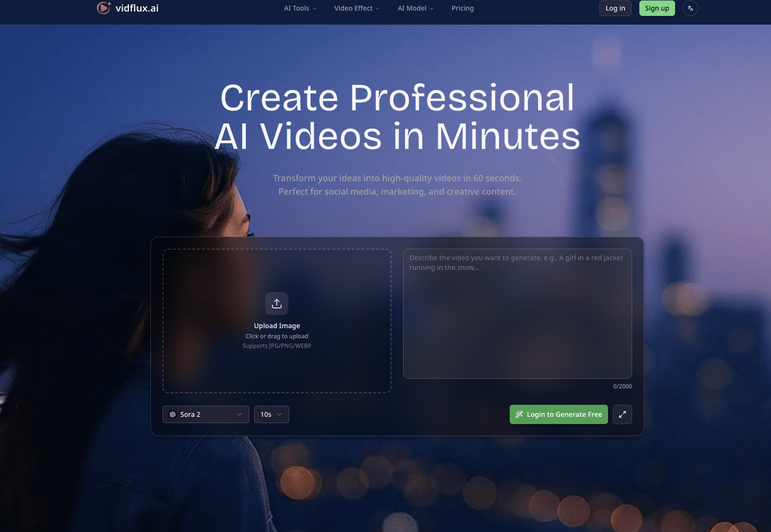Image resolution: width=771 pixels, height=532 pixels.
Task: Click the magic wand icon on the generate button
Action: (x=519, y=414)
